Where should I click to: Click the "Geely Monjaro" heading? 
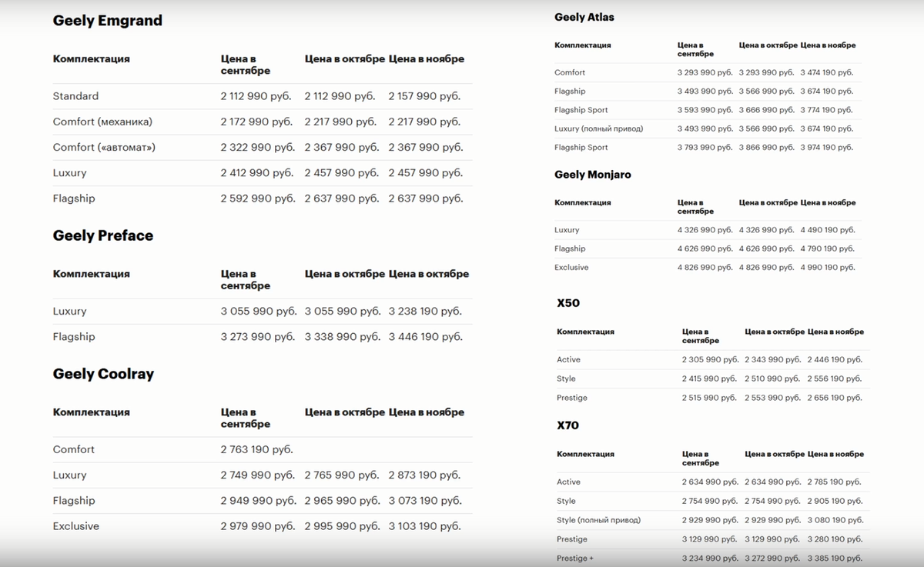tap(593, 175)
